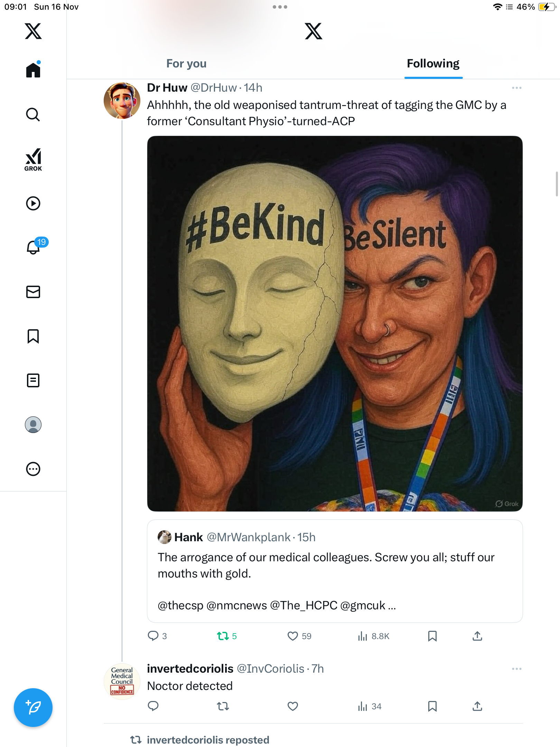This screenshot has width=560, height=747.
Task: Open the #BeKind mask image
Action: coord(335,323)
